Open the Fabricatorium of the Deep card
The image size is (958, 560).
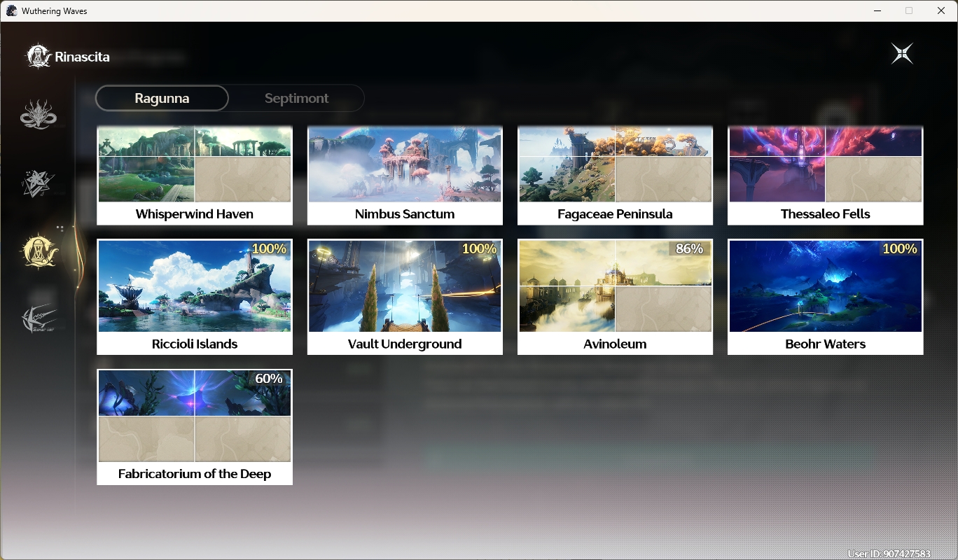tap(195, 427)
